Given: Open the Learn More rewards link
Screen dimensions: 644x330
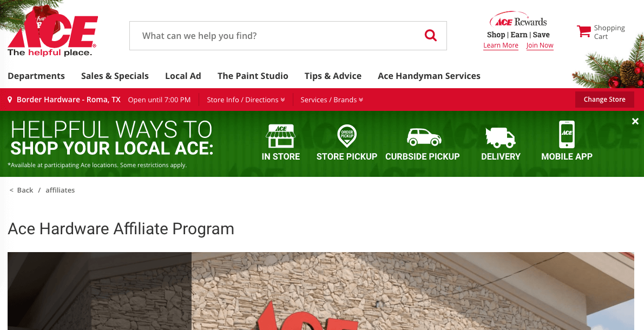Looking at the screenshot, I should [501, 45].
